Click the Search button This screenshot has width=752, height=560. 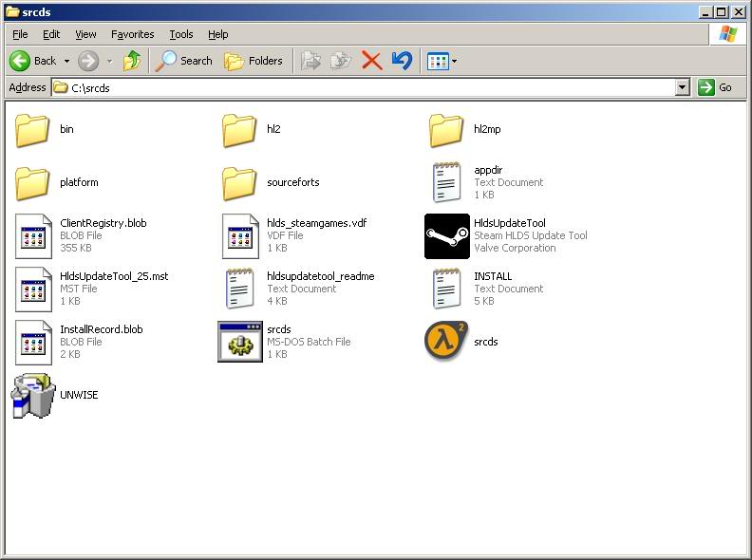(185, 61)
